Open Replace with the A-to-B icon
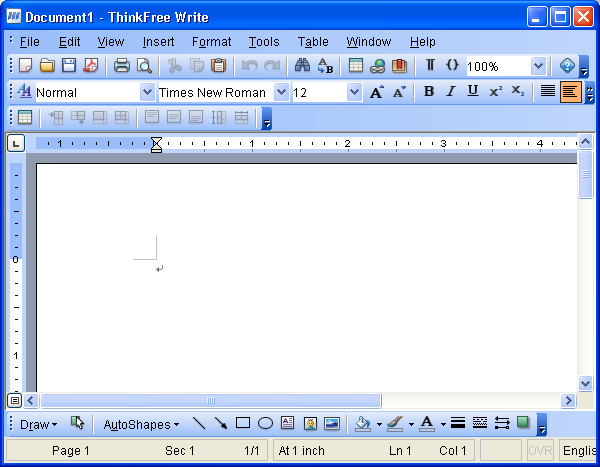 click(x=325, y=65)
